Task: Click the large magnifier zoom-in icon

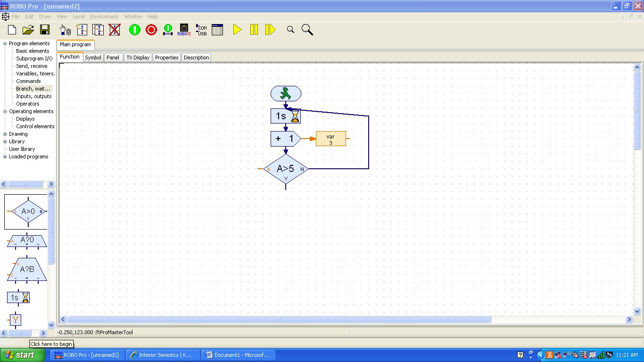Action: [x=307, y=30]
